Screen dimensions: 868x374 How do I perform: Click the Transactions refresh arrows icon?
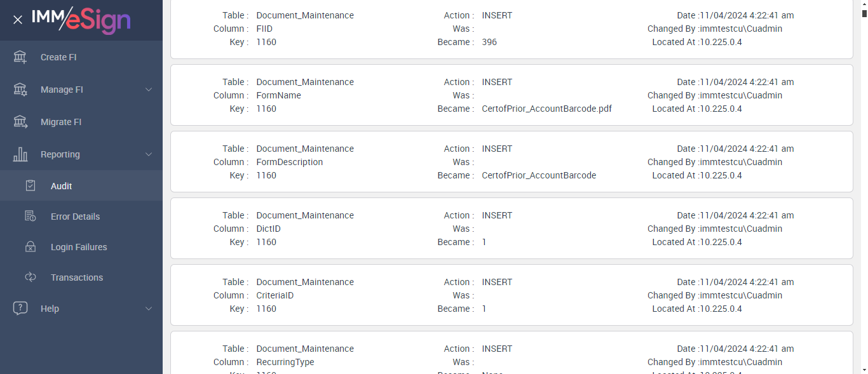tap(31, 277)
